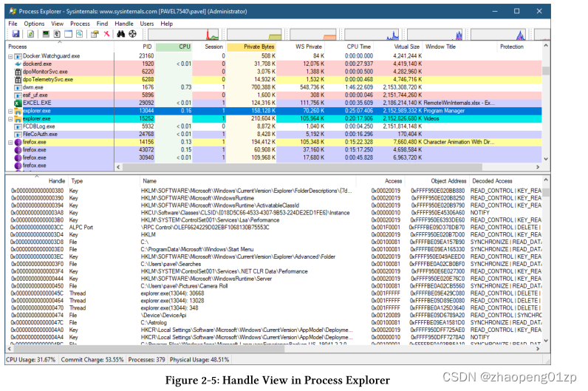Sort handles by the Type column header
588x391 pixels.
click(104, 181)
